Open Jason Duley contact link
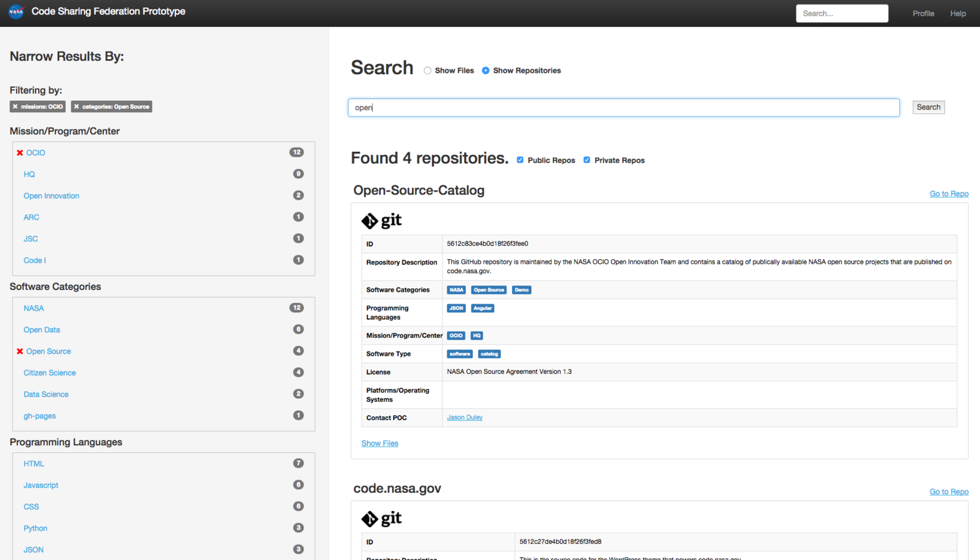 (x=465, y=418)
